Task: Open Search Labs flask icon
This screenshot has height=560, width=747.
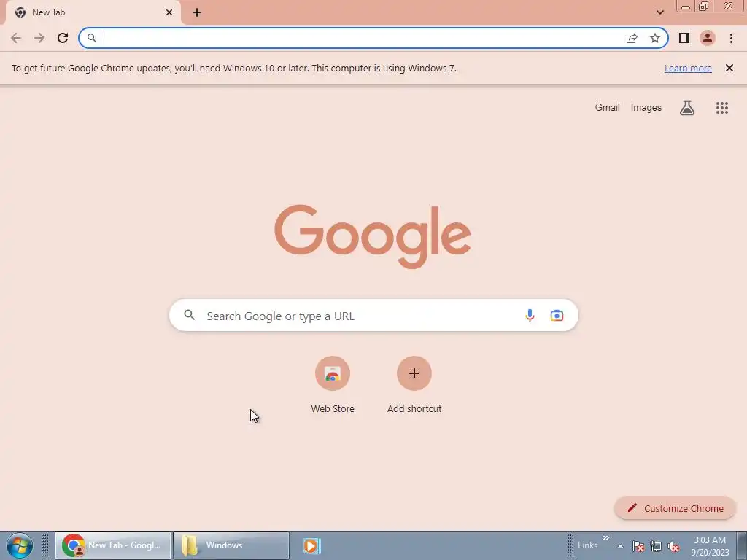Action: pos(687,108)
